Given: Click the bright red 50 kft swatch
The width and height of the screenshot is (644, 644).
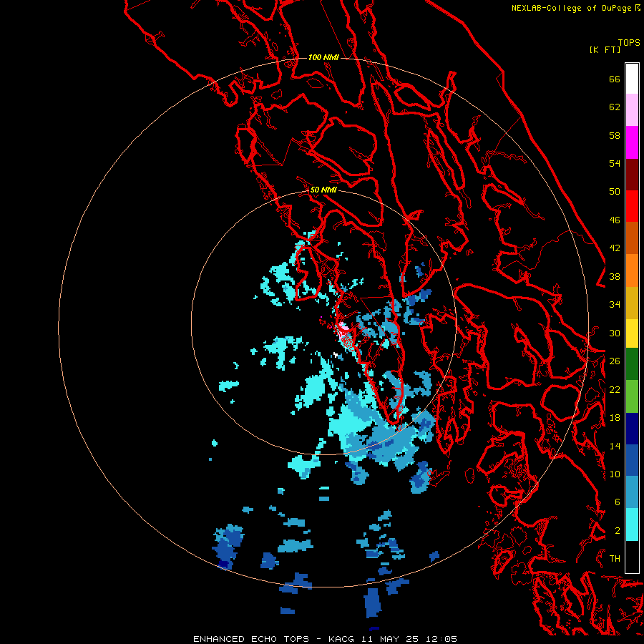Looking at the screenshot, I should coord(632,206).
